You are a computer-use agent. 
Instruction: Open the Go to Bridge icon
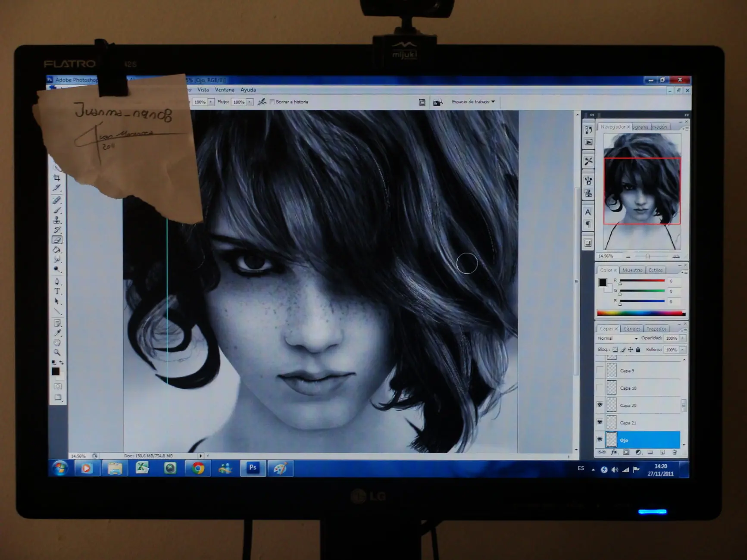(438, 102)
